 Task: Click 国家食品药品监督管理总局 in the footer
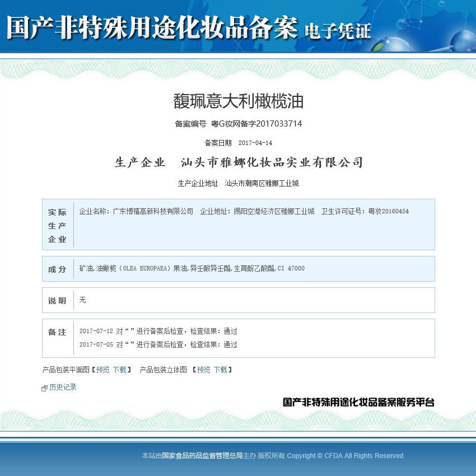tap(202, 455)
